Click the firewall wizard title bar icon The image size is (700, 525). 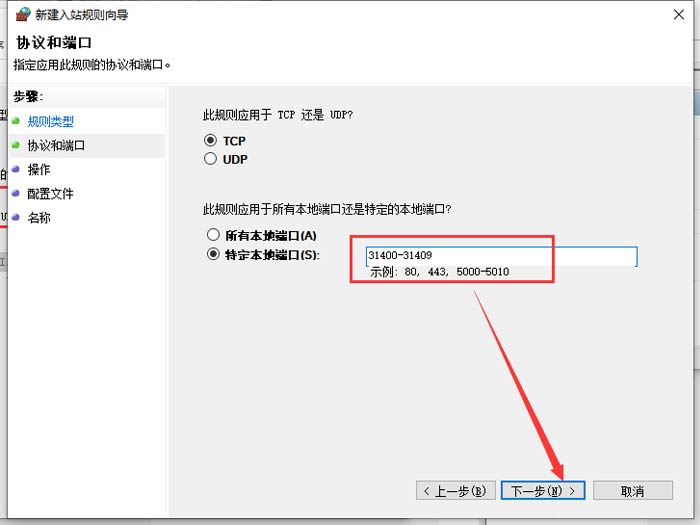(x=23, y=15)
